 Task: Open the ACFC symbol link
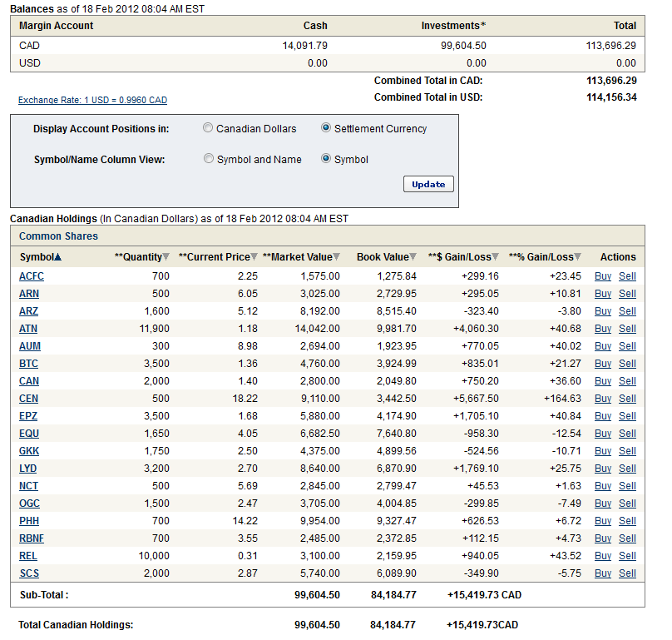tap(32, 276)
